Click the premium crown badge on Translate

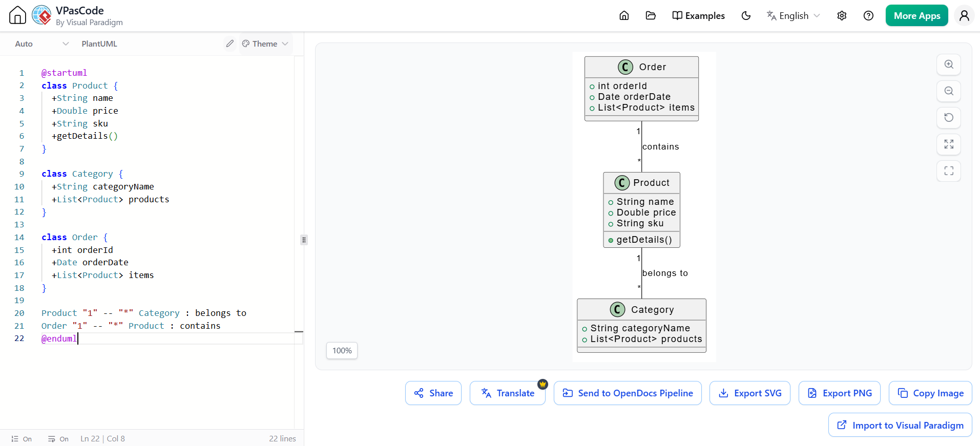(x=543, y=384)
